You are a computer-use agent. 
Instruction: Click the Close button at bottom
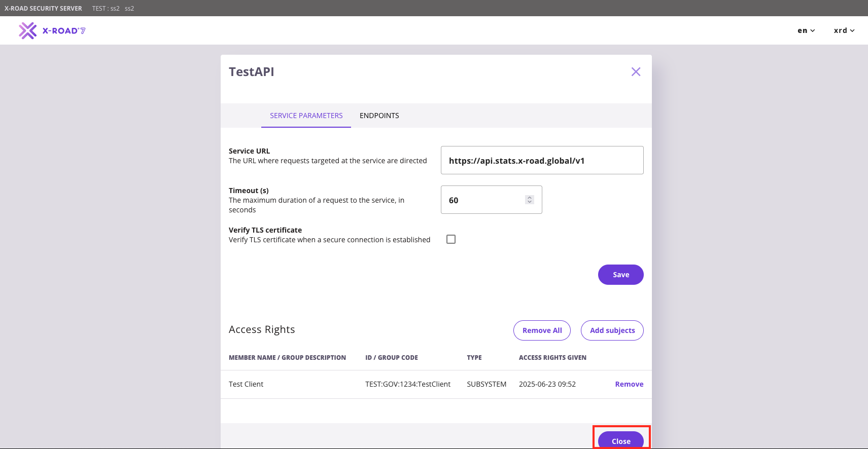pos(621,440)
